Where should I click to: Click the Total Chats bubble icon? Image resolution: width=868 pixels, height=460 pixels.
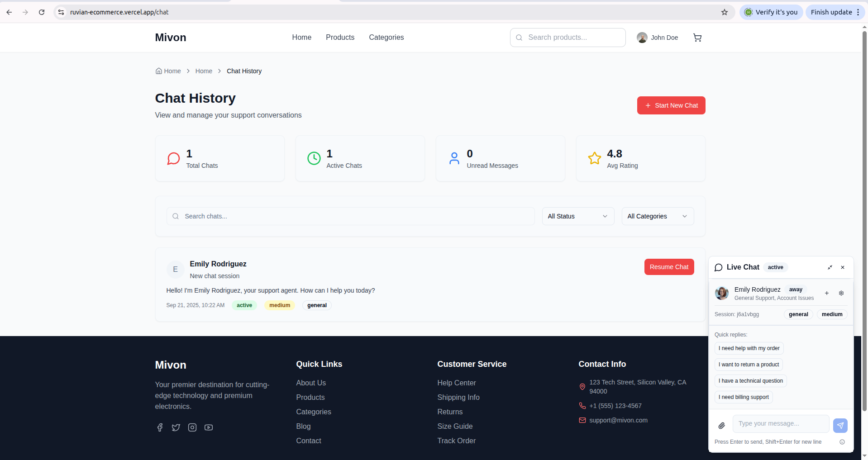click(x=173, y=158)
